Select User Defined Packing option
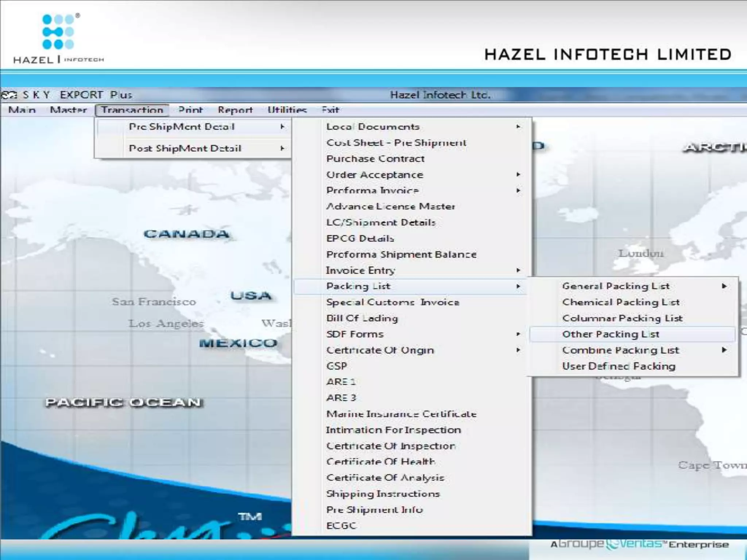The image size is (747, 560). [x=619, y=366]
